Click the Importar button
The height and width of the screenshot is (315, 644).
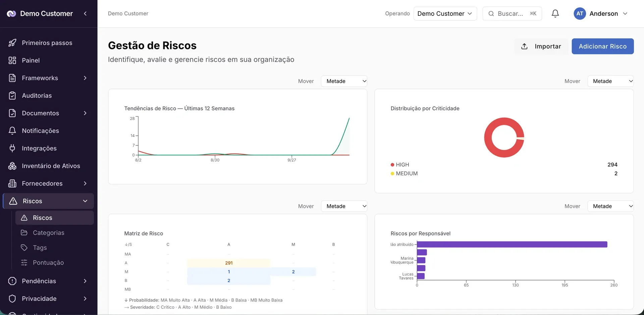(x=541, y=46)
